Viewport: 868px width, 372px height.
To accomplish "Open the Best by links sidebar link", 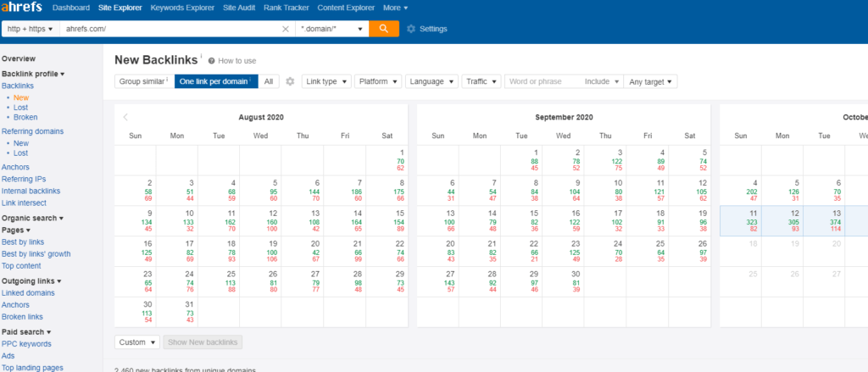I will pos(23,242).
